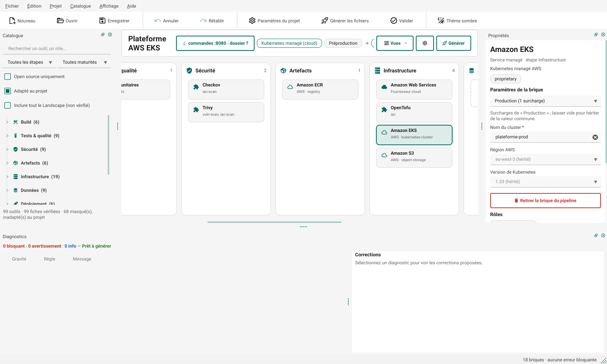
Task: Open the Production (1 surcharge) dropdown
Action: click(x=546, y=101)
